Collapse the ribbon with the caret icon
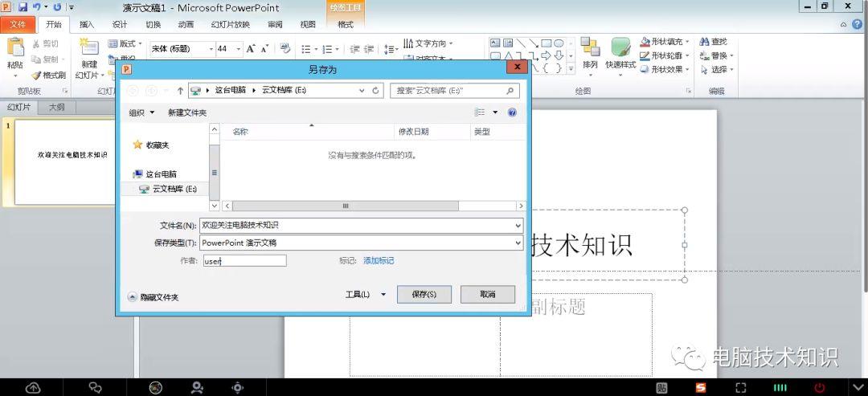Viewport: 868px width, 396px height. point(844,24)
